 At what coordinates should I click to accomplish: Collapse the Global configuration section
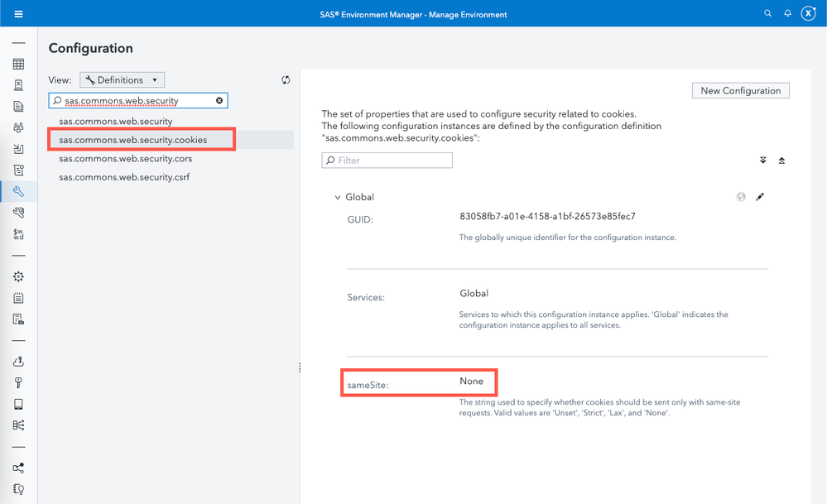coord(337,197)
